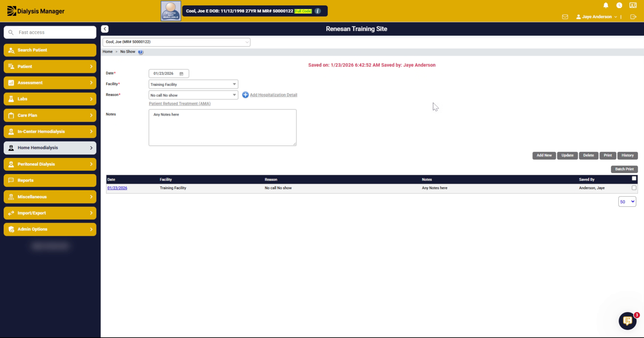The width and height of the screenshot is (644, 338).
Task: Check the 01/23/2026 row checkbox
Action: pyautogui.click(x=634, y=188)
